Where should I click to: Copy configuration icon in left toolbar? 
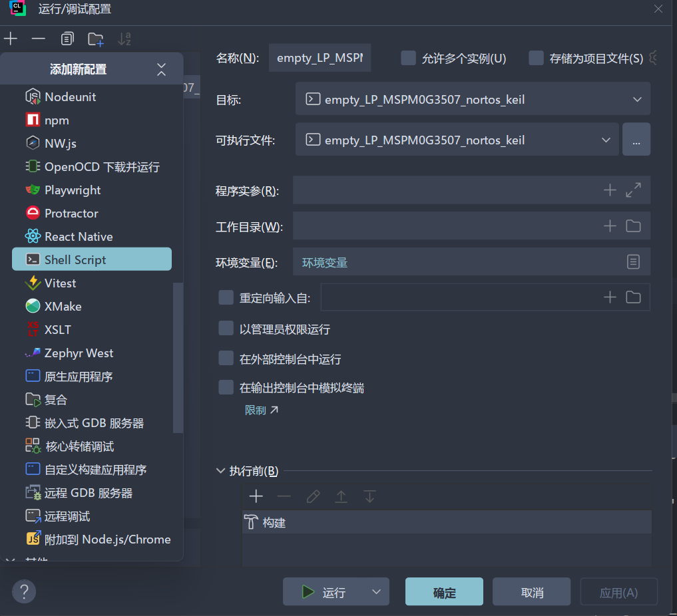[67, 39]
